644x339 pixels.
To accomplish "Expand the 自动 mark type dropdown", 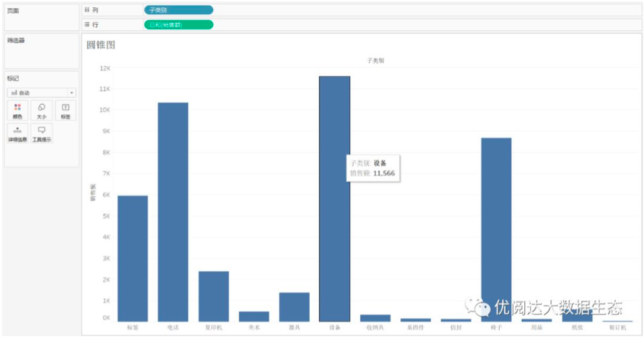I will pyautogui.click(x=41, y=93).
